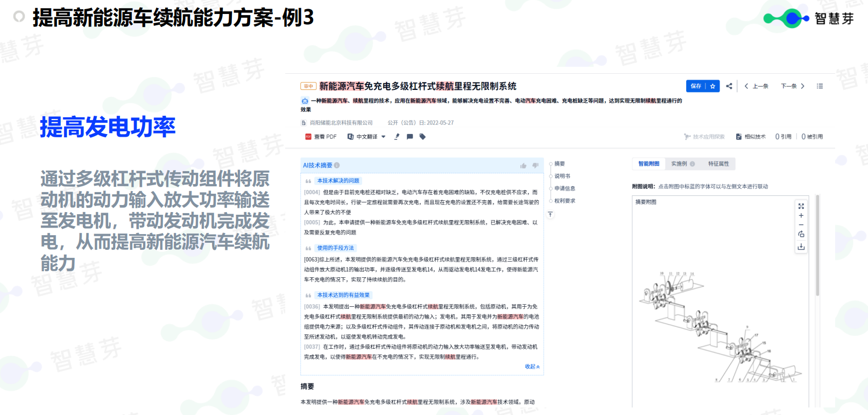868x415 pixels.
Task: Toggle the star favorite on the save button
Action: coord(712,86)
